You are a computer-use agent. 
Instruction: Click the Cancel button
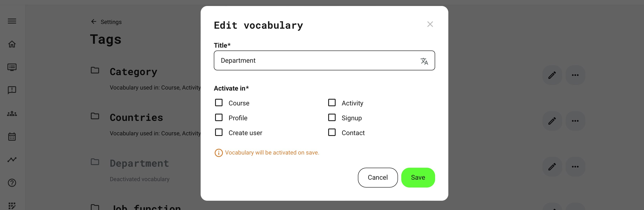pos(378,178)
